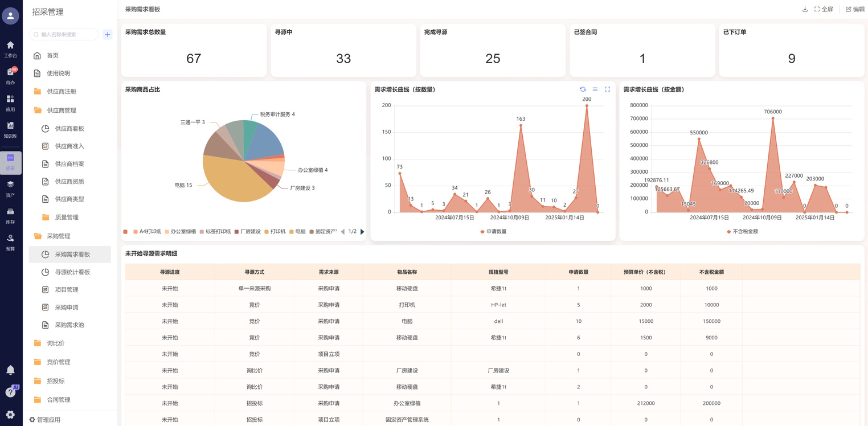
Task: Open 寻源统计看板 in the sidebar
Action: 72,272
